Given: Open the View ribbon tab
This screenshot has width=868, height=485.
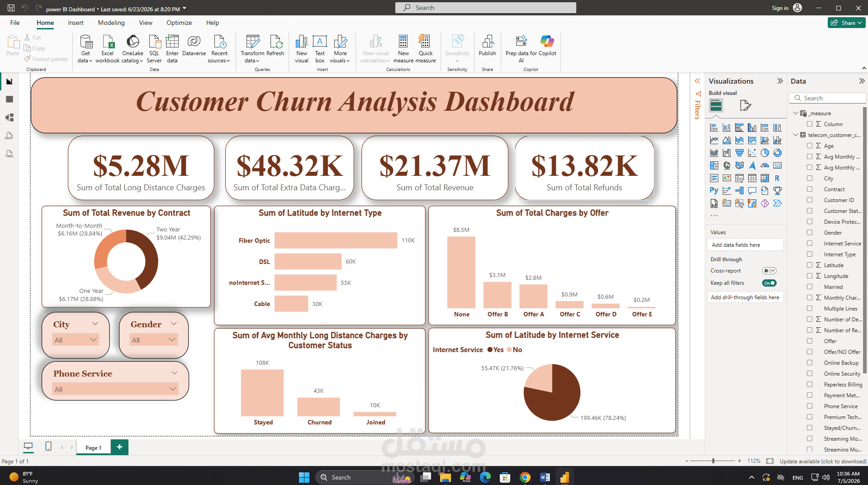Looking at the screenshot, I should pyautogui.click(x=146, y=23).
